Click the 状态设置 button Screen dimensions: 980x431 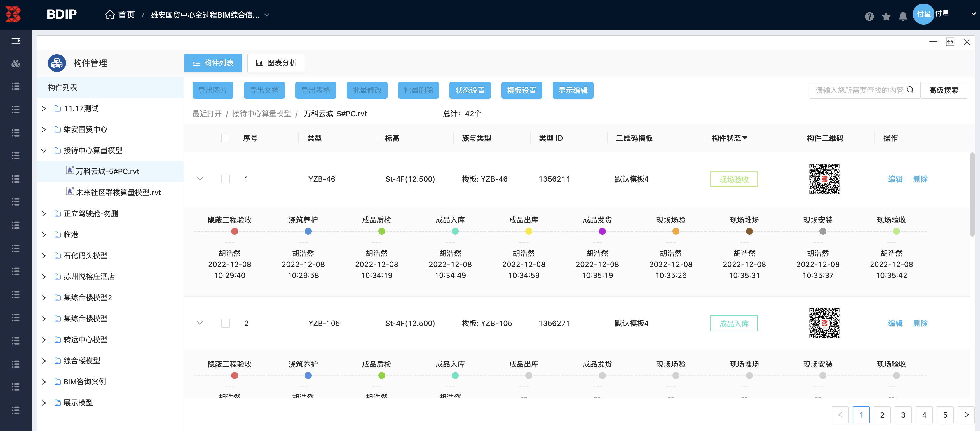[470, 90]
